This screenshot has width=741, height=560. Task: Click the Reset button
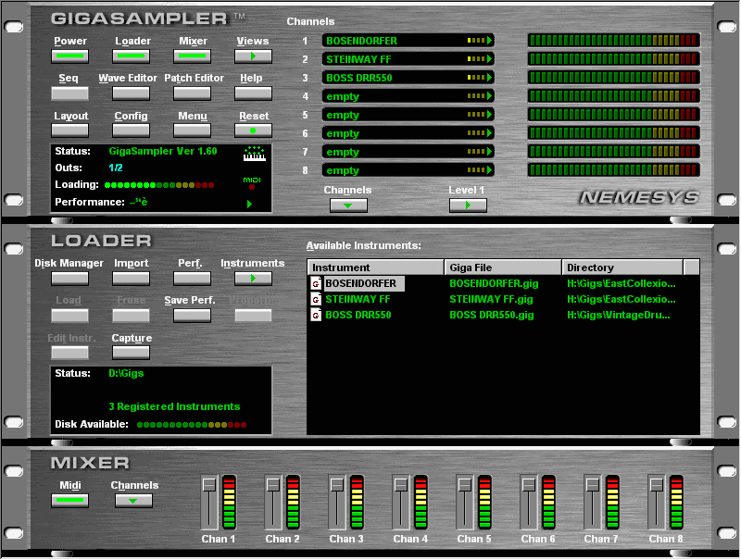[x=253, y=131]
